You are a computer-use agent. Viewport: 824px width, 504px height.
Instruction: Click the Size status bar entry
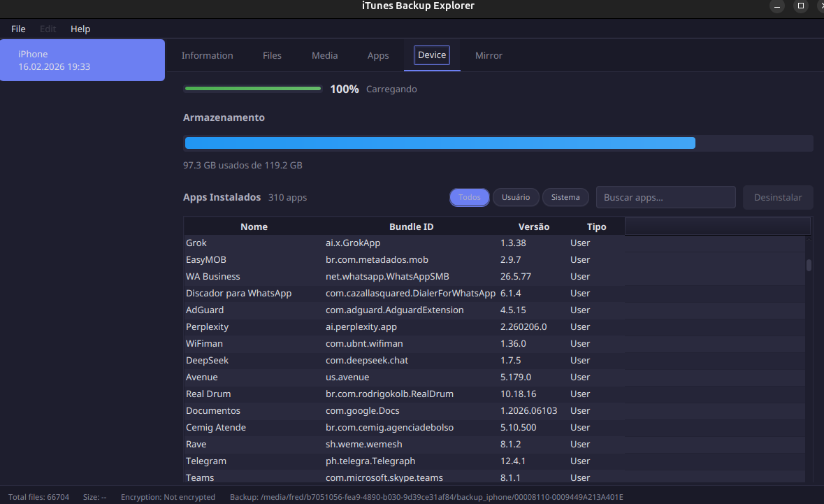(x=94, y=497)
